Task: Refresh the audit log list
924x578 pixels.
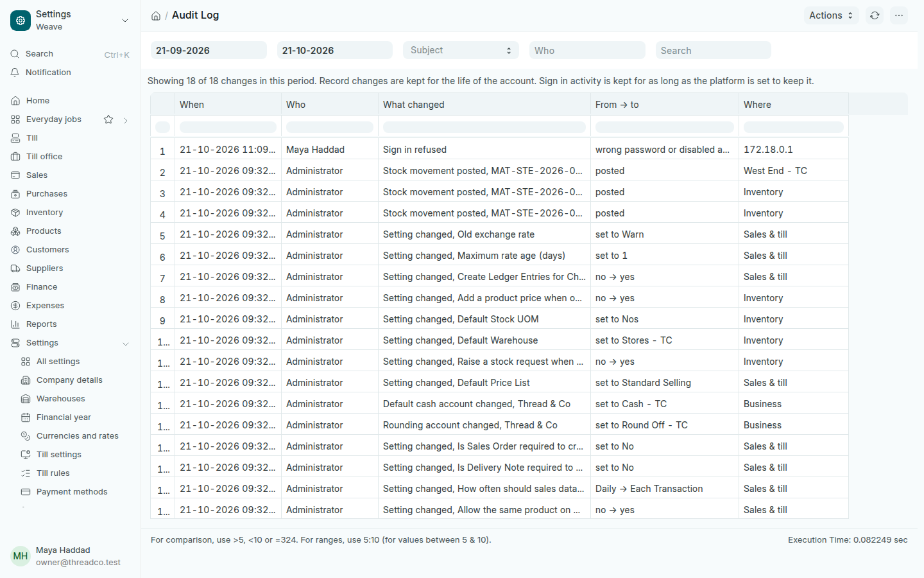Action: [875, 15]
